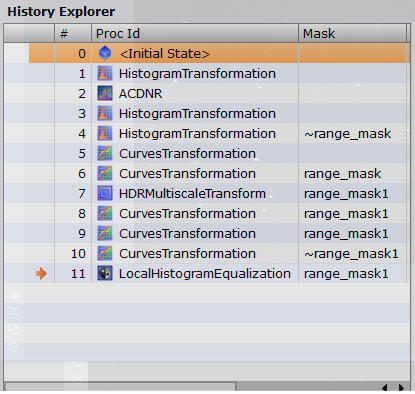Click the Proc Id column header
Viewport: 415px width, 394px height.
point(195,33)
